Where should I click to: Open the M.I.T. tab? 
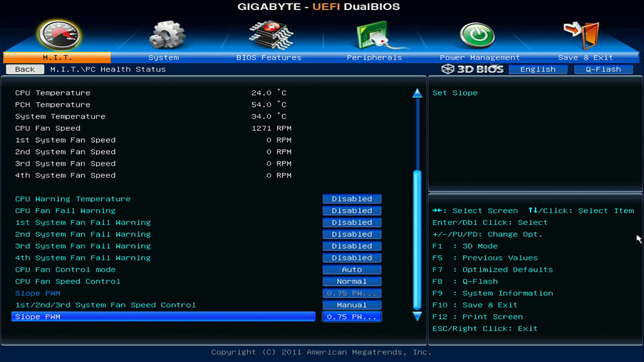[x=57, y=57]
